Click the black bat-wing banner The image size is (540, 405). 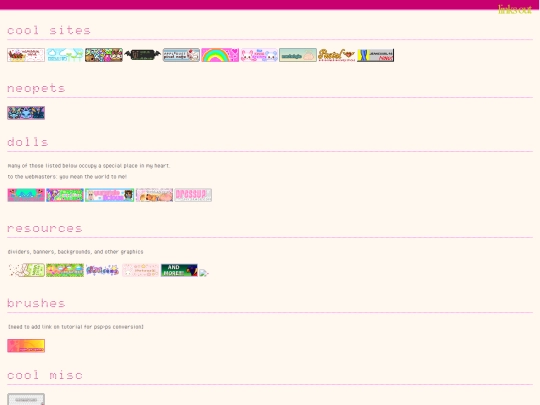[143, 55]
